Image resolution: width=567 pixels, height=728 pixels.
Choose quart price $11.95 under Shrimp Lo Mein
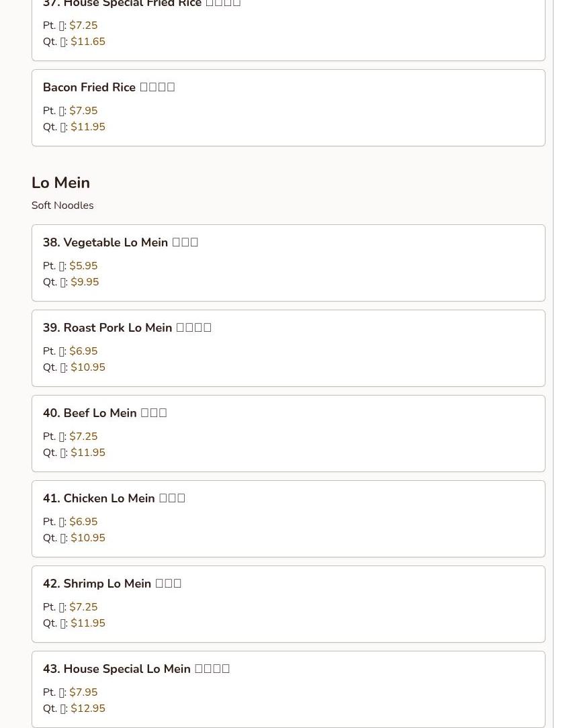click(88, 623)
